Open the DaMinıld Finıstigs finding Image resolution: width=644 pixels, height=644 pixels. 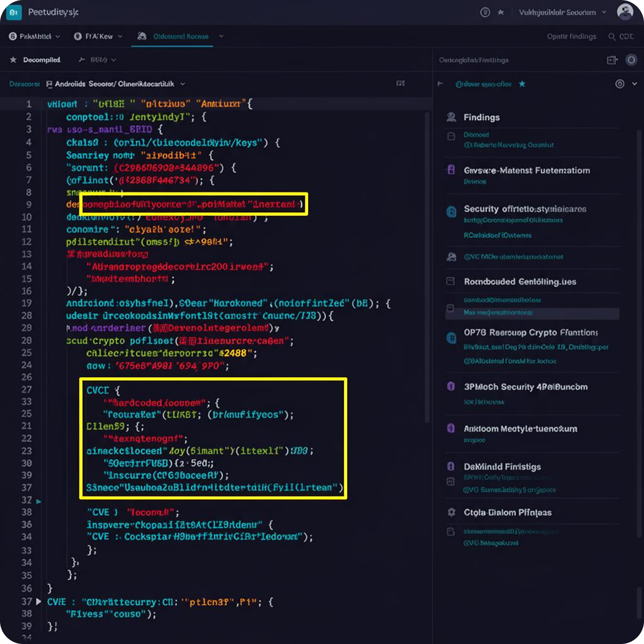coord(502,467)
